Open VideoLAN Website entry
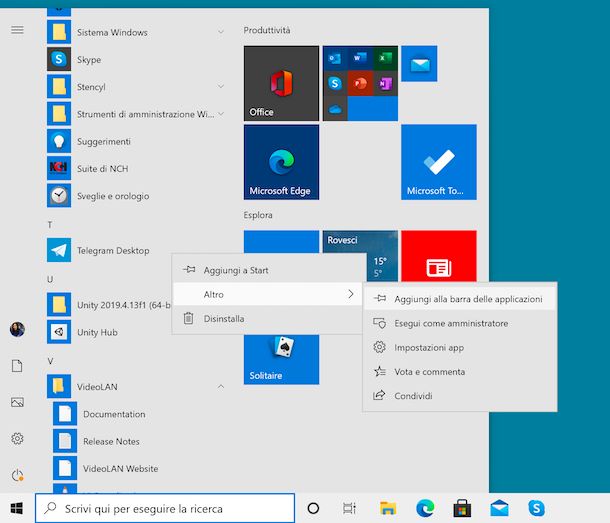The height and width of the screenshot is (523, 610). pos(121,468)
